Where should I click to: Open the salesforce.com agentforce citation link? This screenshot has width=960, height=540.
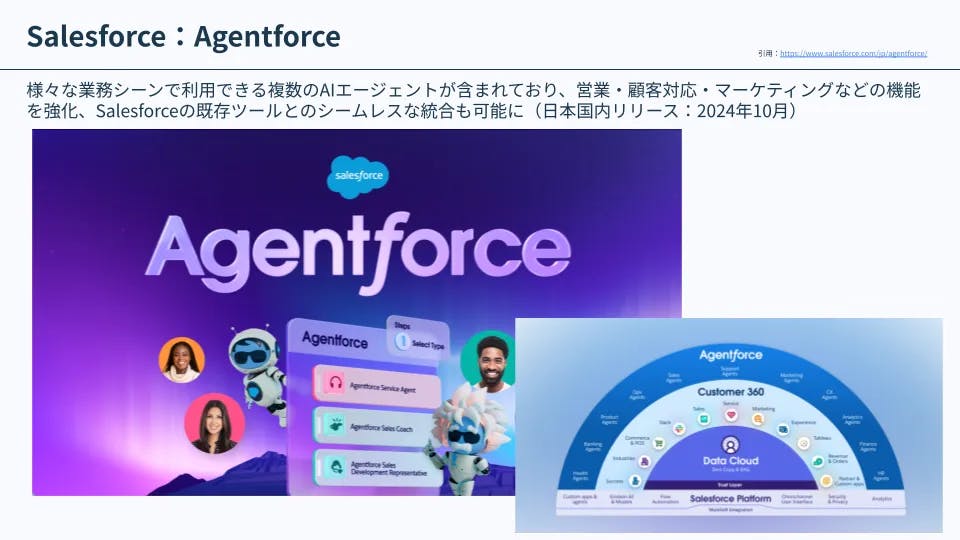853,53
